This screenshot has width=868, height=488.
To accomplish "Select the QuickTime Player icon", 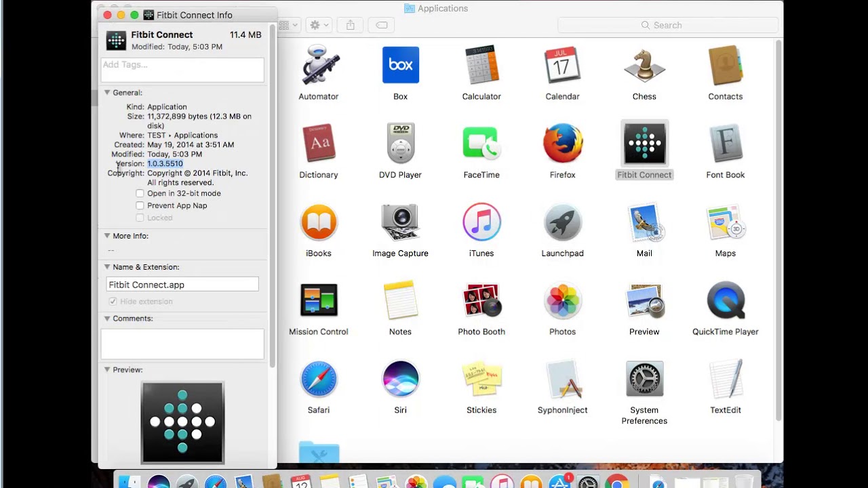I will click(x=726, y=300).
